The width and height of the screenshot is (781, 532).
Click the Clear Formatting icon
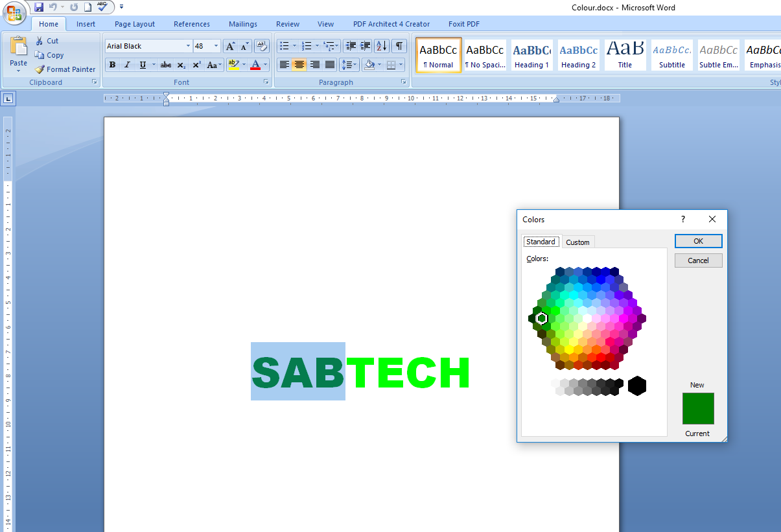click(262, 46)
